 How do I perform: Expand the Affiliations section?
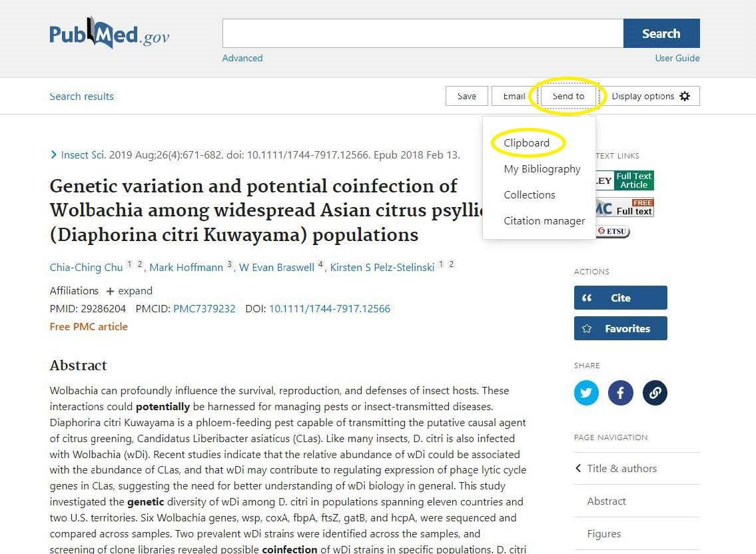click(x=129, y=291)
